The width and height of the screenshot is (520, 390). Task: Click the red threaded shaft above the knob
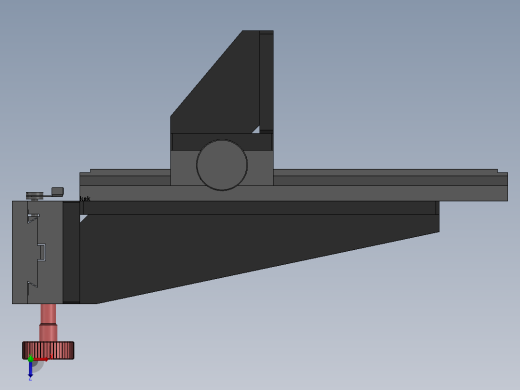click(48, 322)
